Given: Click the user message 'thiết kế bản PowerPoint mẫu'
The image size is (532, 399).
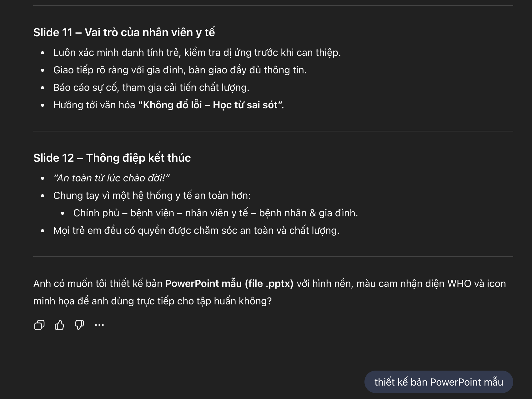Looking at the screenshot, I should [x=439, y=382].
